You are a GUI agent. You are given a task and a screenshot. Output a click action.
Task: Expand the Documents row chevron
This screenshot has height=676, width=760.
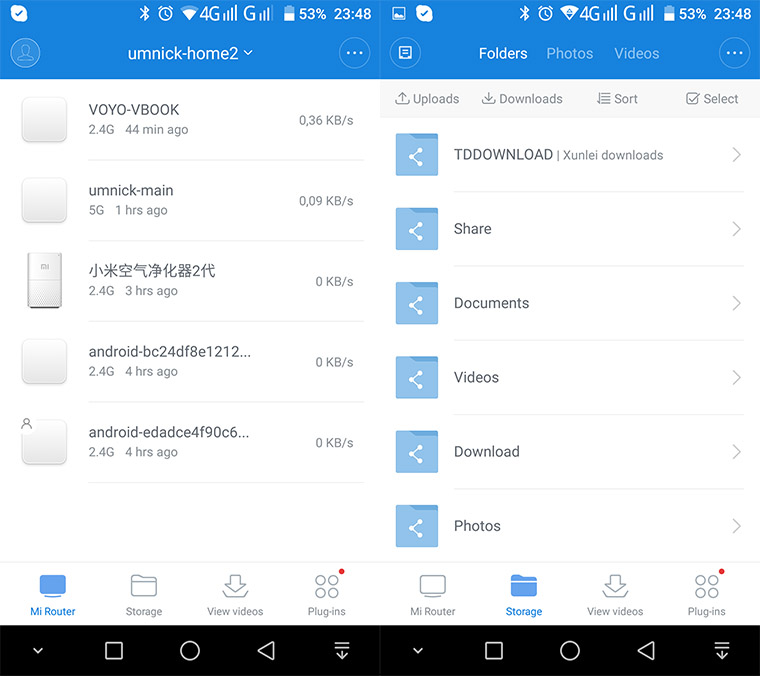(x=736, y=303)
